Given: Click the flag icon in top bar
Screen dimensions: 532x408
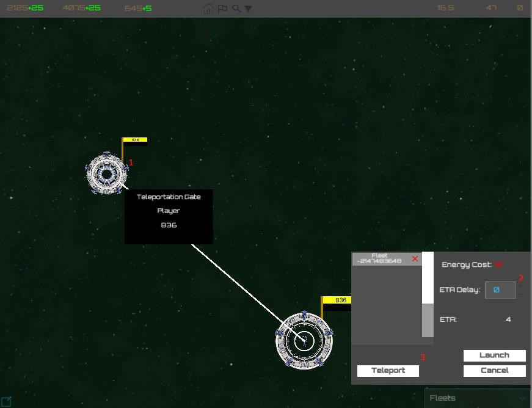Looking at the screenshot, I should (x=222, y=9).
